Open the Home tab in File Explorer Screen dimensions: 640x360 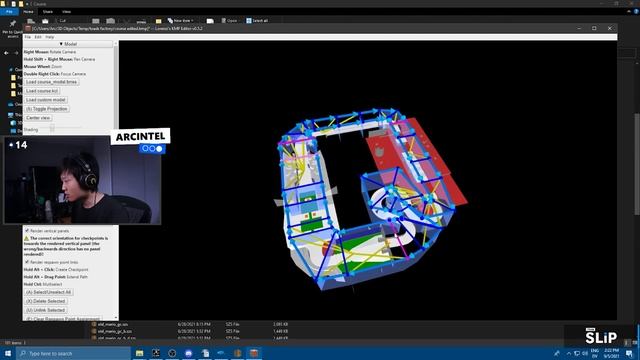pos(28,12)
